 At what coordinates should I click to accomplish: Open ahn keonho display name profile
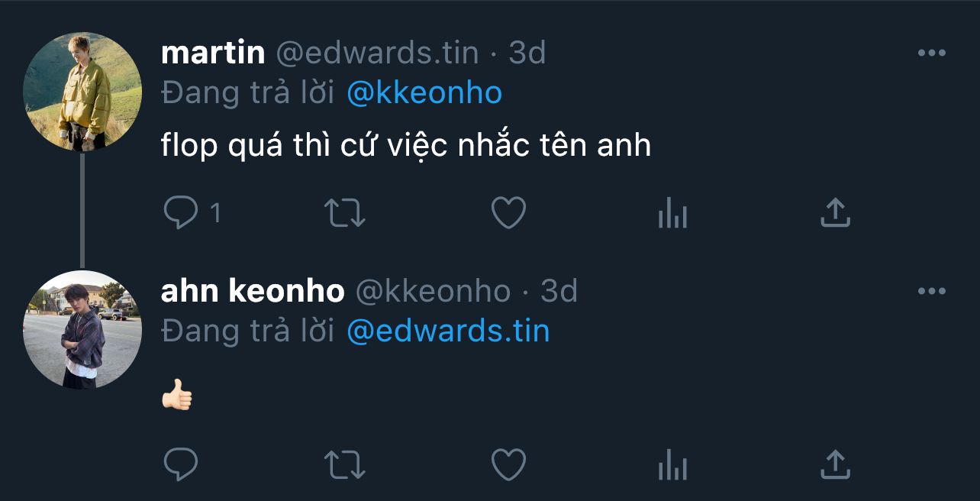pyautogui.click(x=253, y=291)
